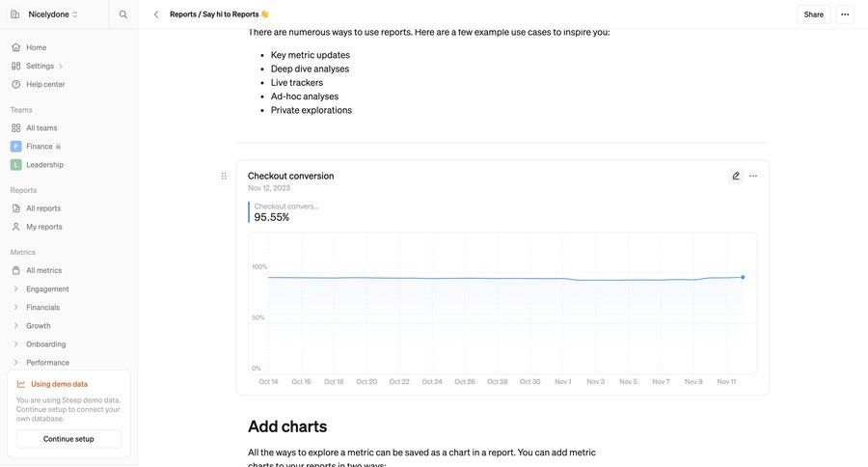Select the Nov 11 data point on chart
868x467 pixels.
[x=743, y=277]
